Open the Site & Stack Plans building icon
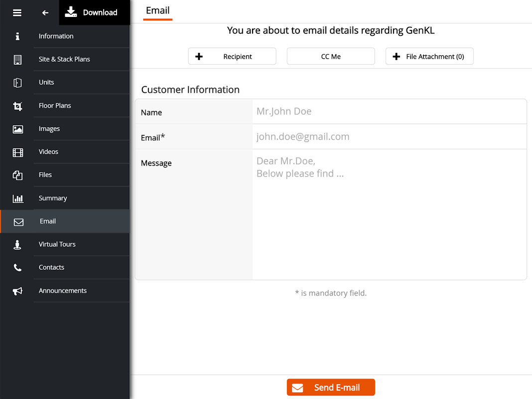 (17, 59)
